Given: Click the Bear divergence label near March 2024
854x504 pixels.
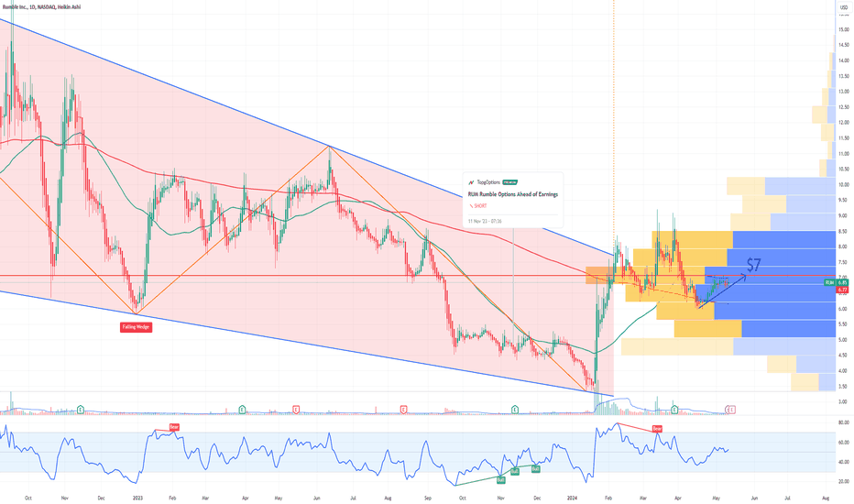Looking at the screenshot, I should coord(657,429).
